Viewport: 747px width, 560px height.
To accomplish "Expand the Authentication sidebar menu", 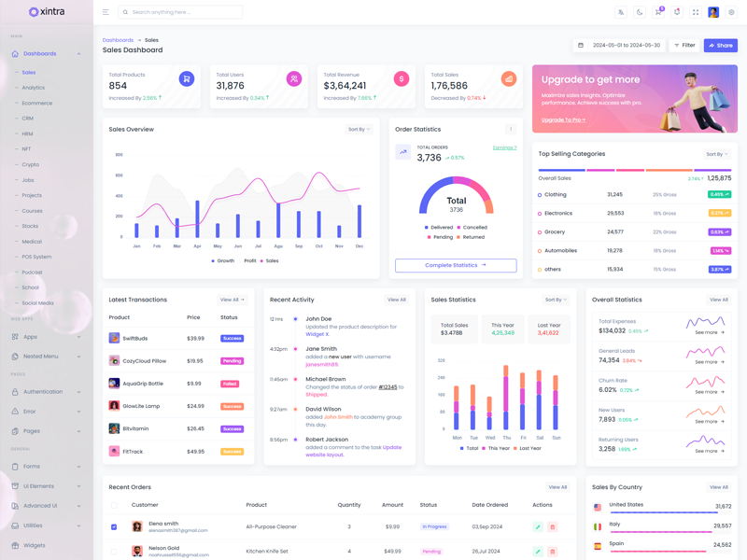I will tap(46, 392).
